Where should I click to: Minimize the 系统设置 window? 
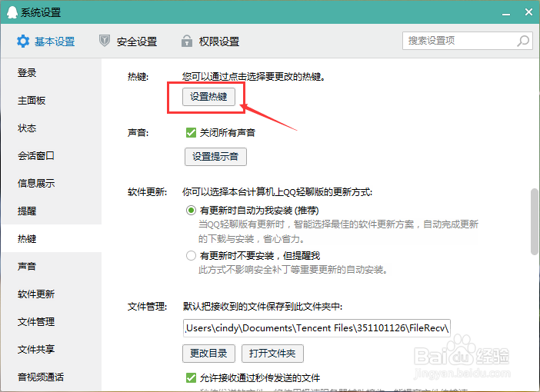(x=506, y=13)
